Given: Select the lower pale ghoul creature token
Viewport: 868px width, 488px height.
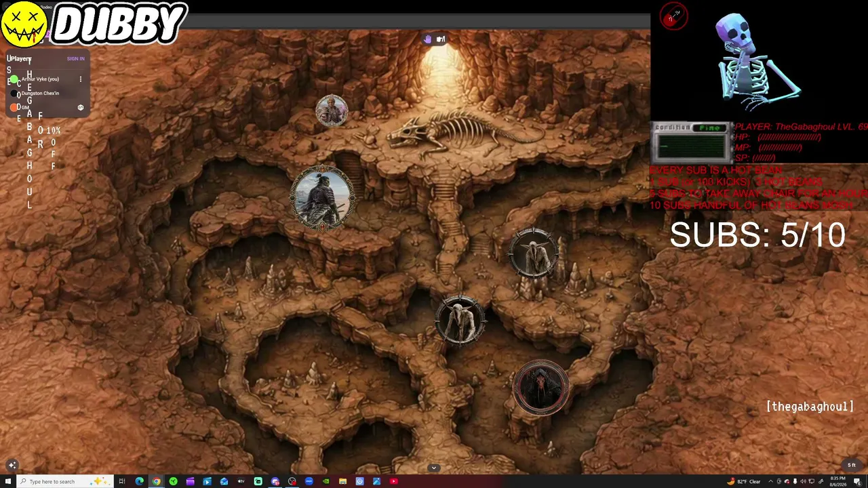Looking at the screenshot, I should point(460,320).
